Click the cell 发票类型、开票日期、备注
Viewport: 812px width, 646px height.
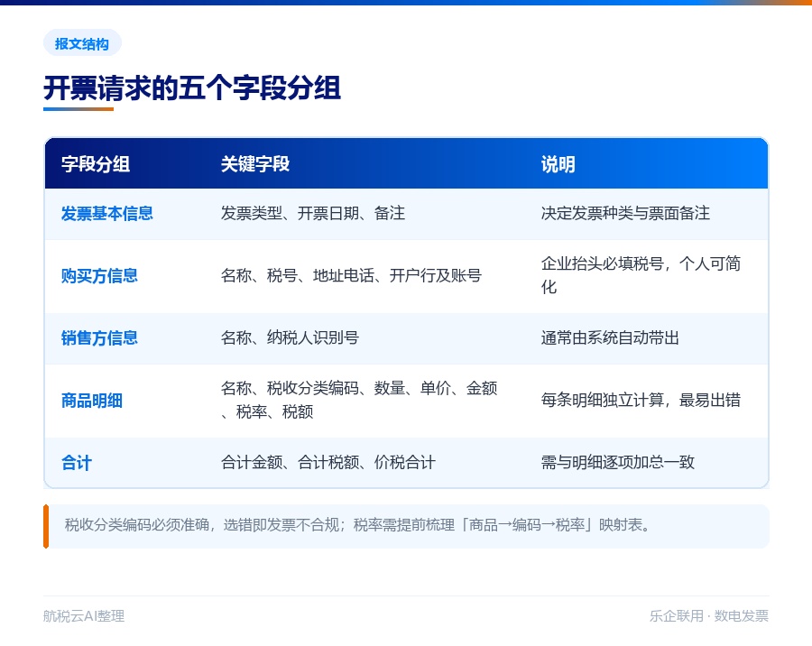[313, 213]
